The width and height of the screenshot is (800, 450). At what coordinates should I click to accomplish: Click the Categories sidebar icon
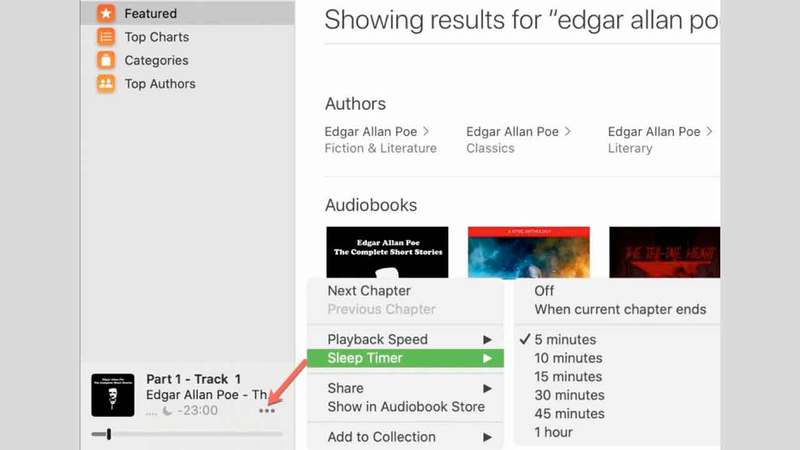coord(105,60)
